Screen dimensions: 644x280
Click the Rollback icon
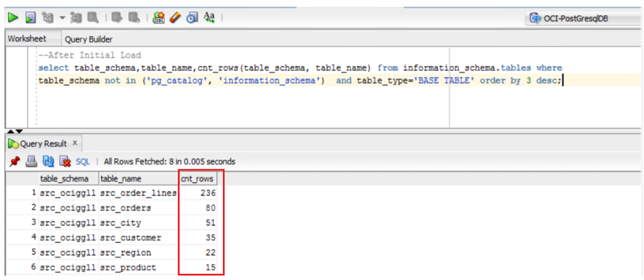coord(133,18)
